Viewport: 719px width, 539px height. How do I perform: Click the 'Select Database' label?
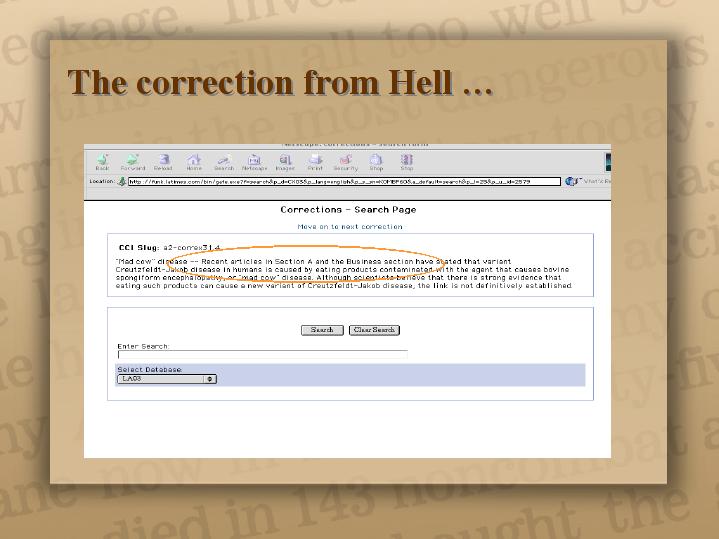point(149,369)
